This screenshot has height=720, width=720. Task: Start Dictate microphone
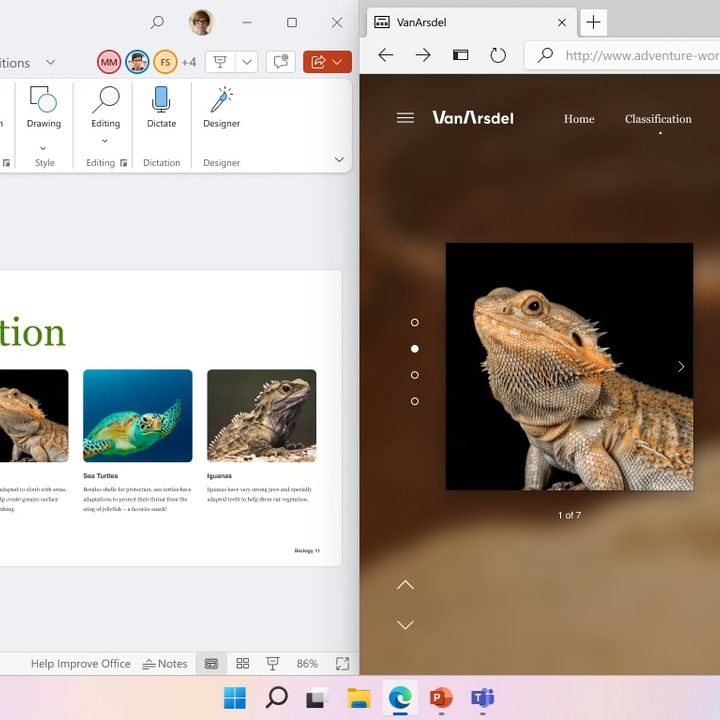coord(161,107)
